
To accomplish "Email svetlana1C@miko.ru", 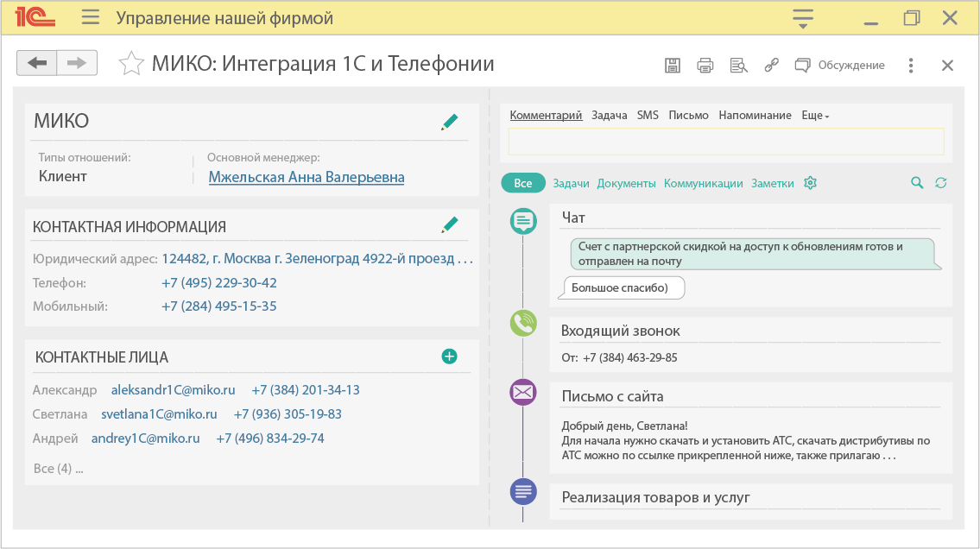I will [160, 414].
